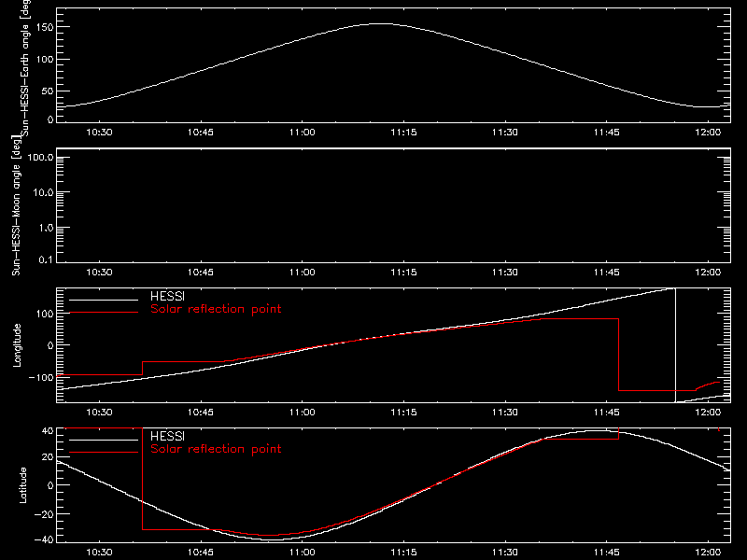Click white HESSI legend line in Latitude plot
The image size is (747, 560).
coord(104,440)
